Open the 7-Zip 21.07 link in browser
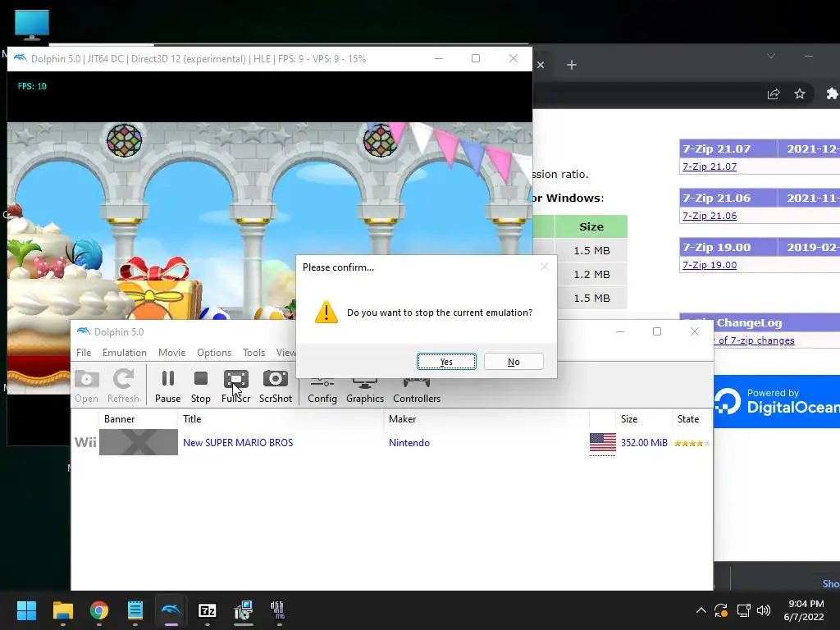This screenshot has width=840, height=630. 710,167
